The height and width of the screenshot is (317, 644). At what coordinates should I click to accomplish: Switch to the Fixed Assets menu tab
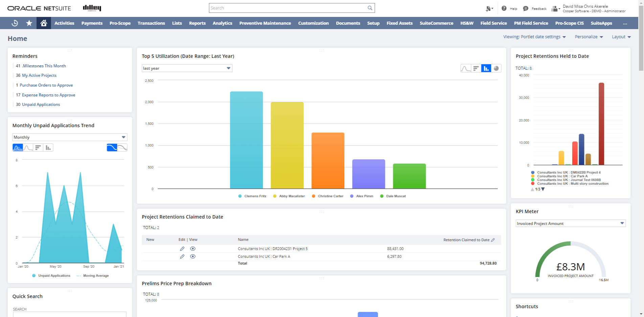tap(400, 23)
